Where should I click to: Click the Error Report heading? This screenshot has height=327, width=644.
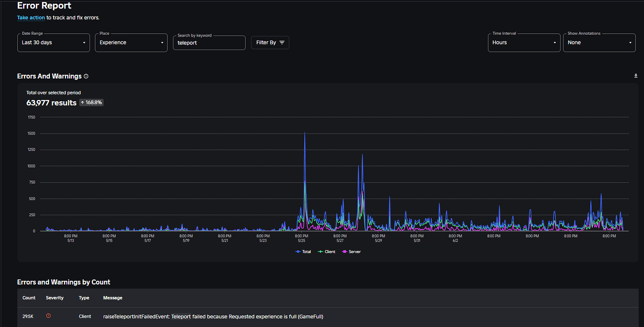[x=44, y=6]
